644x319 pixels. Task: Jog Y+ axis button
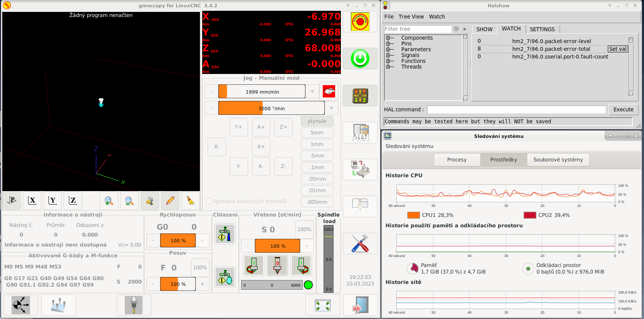coord(238,127)
